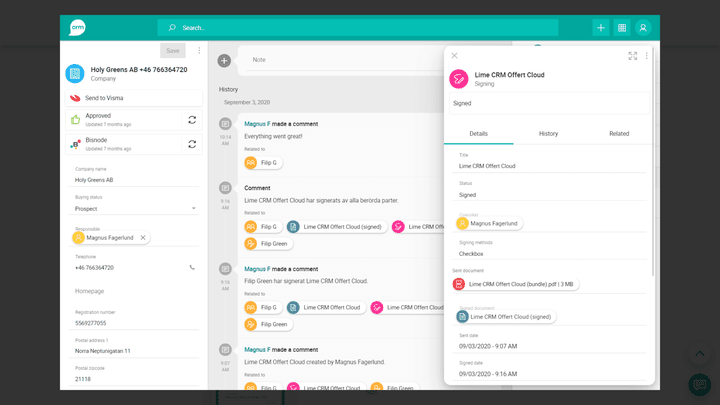Click the Lime CRM logo
The height and width of the screenshot is (405, 720).
(x=77, y=28)
